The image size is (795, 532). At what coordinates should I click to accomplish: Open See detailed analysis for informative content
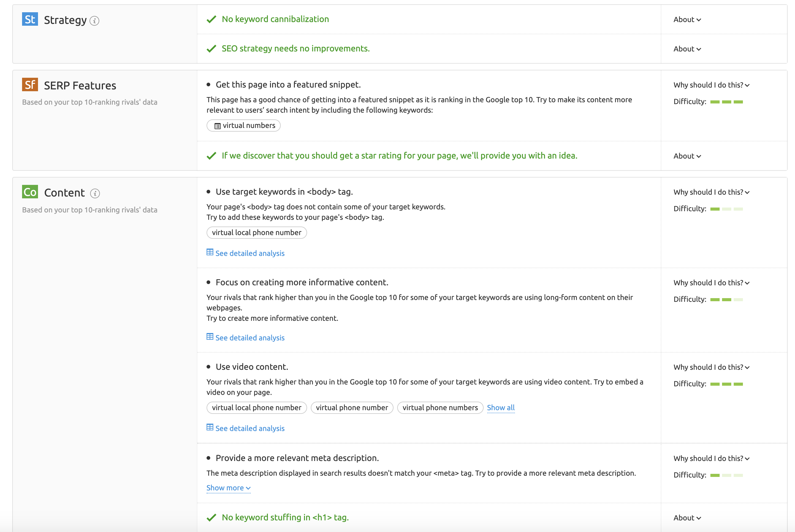click(x=245, y=337)
